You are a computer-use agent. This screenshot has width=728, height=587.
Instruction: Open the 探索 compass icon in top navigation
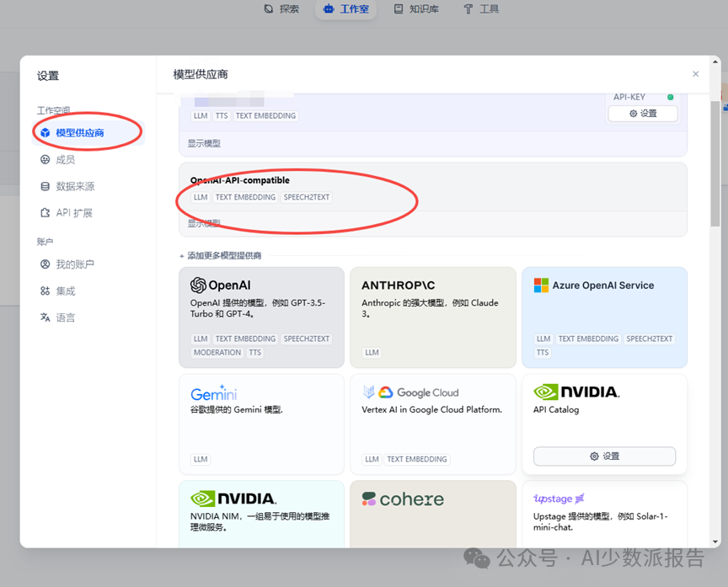pyautogui.click(x=268, y=8)
